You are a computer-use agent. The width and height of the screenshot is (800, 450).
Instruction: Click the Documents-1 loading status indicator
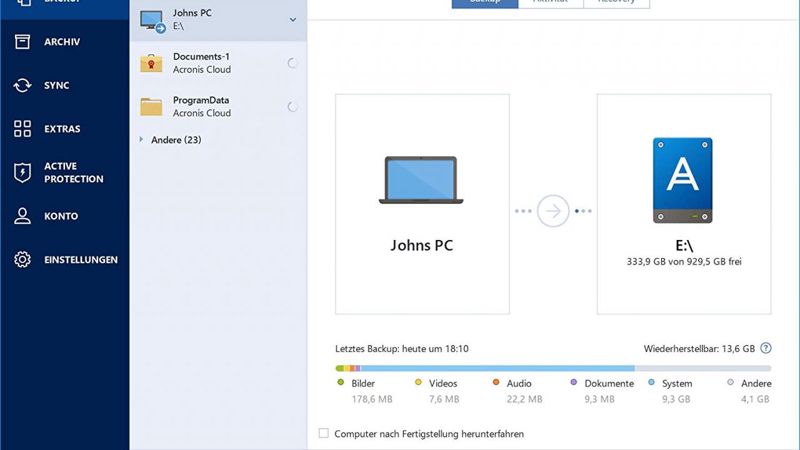coord(292,63)
